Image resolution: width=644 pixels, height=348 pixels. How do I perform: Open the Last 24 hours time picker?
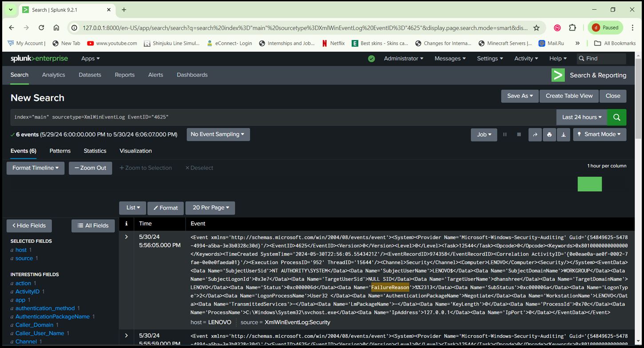[580, 117]
